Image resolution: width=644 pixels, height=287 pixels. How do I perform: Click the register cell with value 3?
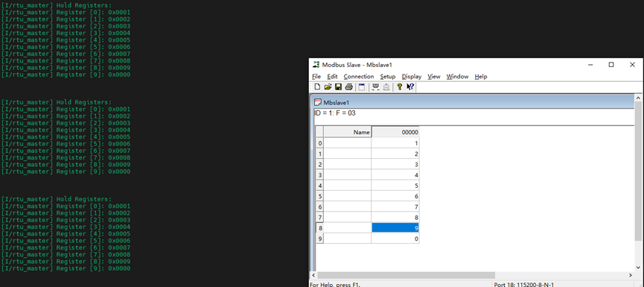click(395, 165)
